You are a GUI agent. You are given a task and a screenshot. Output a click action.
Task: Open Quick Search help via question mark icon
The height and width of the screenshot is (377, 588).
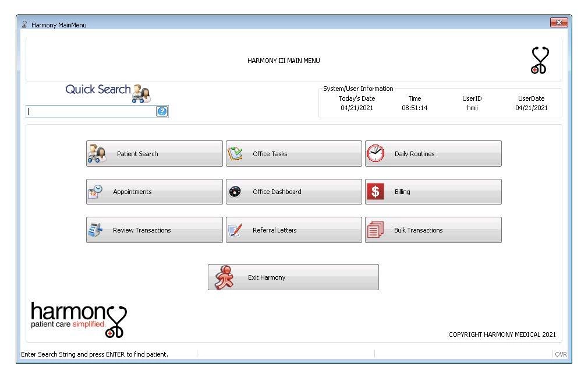[x=162, y=111]
